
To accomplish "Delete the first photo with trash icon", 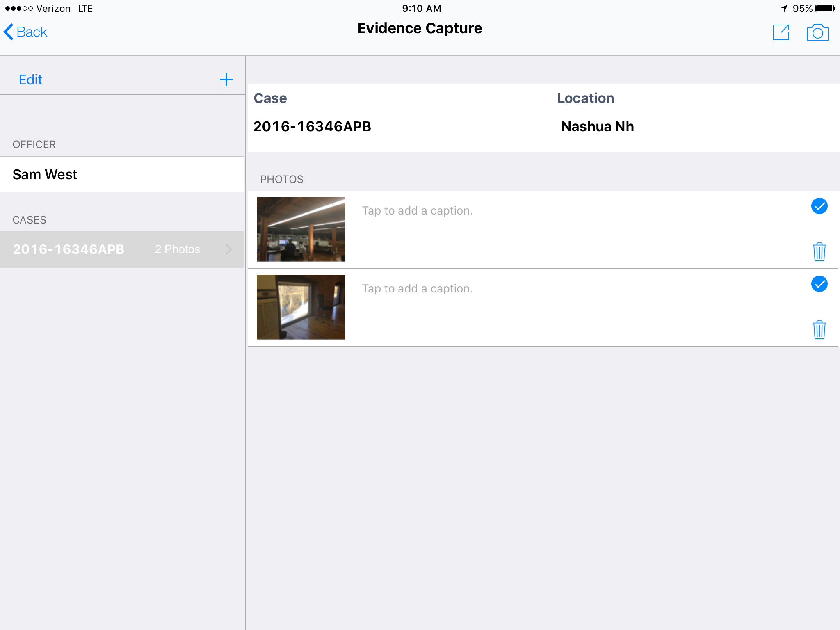I will (x=819, y=251).
